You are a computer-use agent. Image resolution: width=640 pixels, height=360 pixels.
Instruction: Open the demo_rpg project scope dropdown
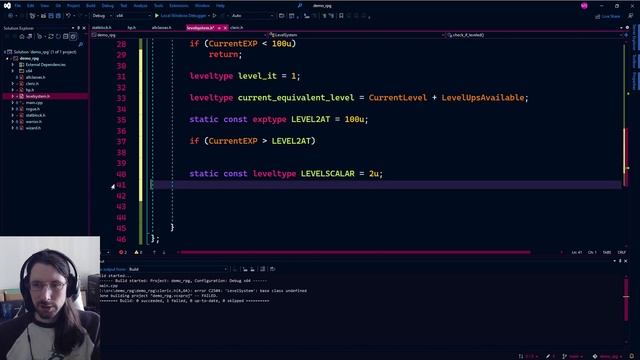pos(179,35)
